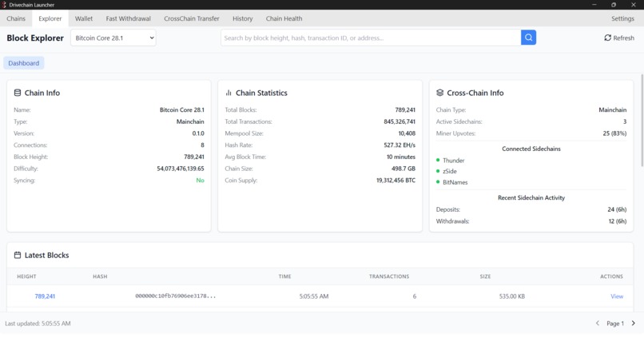Open the Bitcoin Core 28.1 chain dropdown

click(113, 38)
